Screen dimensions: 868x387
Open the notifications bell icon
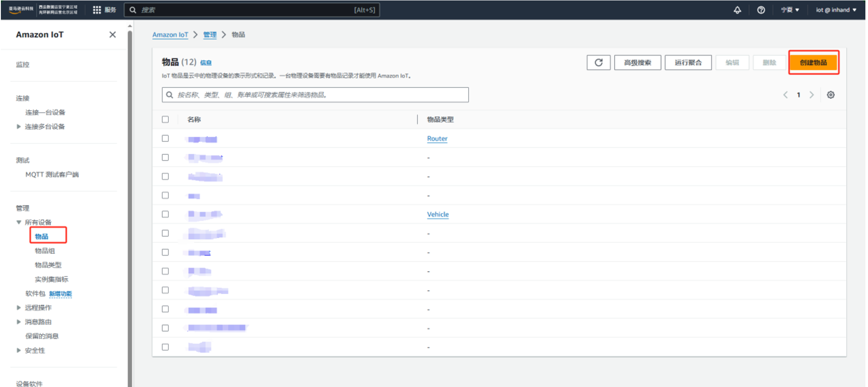[737, 10]
